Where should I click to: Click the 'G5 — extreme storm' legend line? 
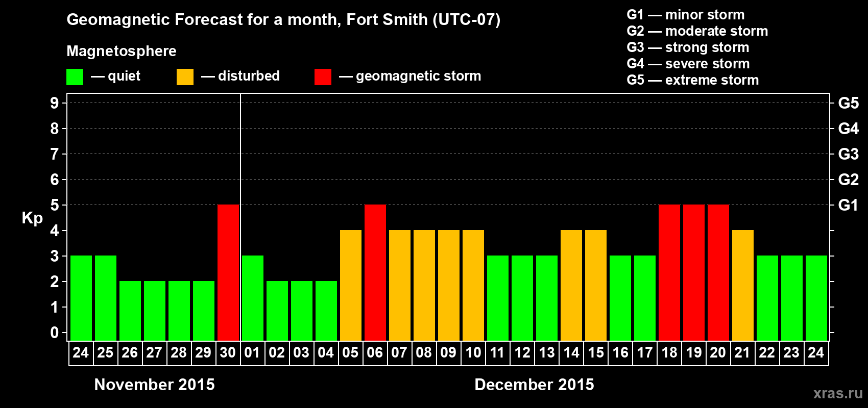click(693, 80)
